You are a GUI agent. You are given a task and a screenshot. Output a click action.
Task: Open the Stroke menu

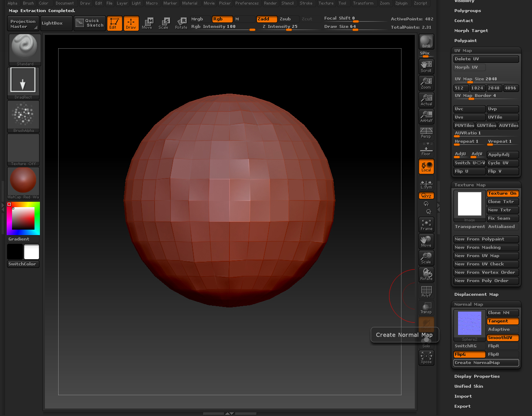(x=306, y=3)
